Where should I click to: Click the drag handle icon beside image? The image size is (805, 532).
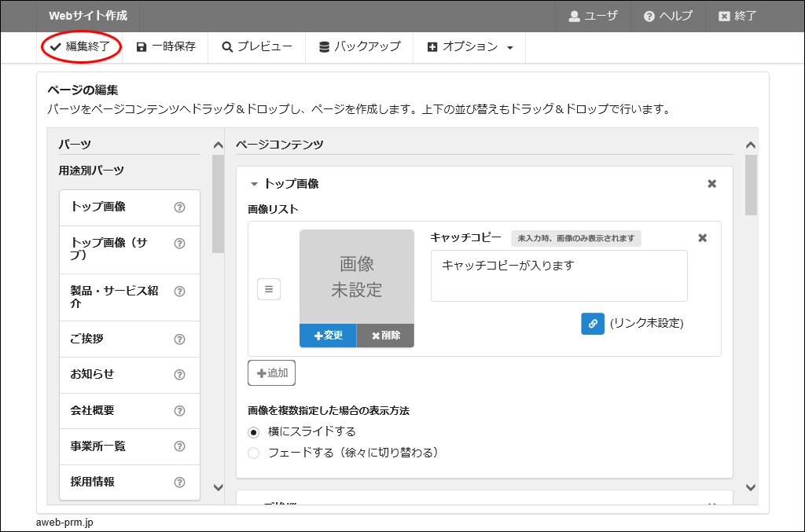268,289
